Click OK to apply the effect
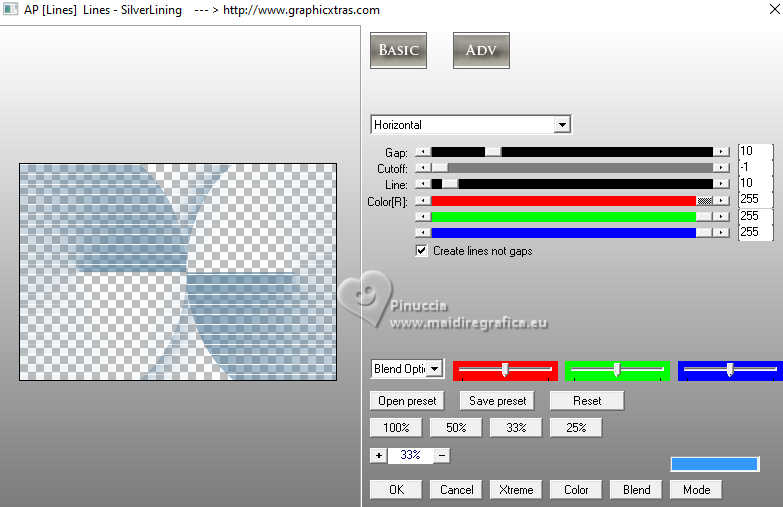 [x=396, y=490]
